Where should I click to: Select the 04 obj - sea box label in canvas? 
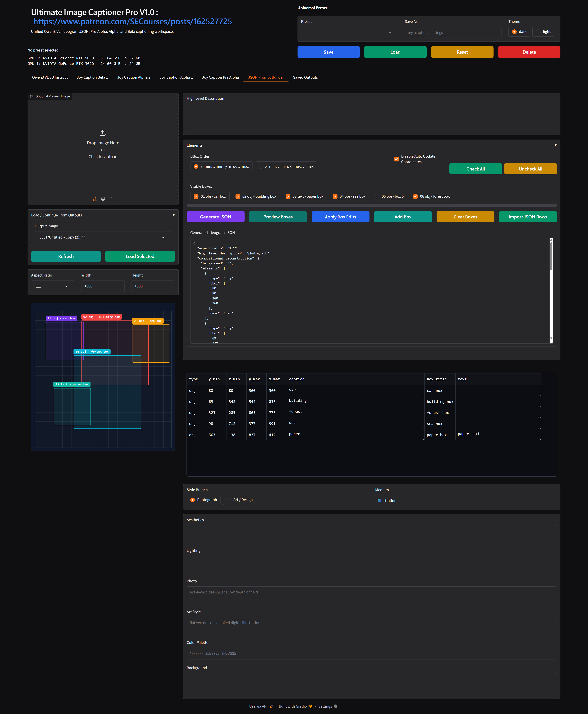coord(148,321)
